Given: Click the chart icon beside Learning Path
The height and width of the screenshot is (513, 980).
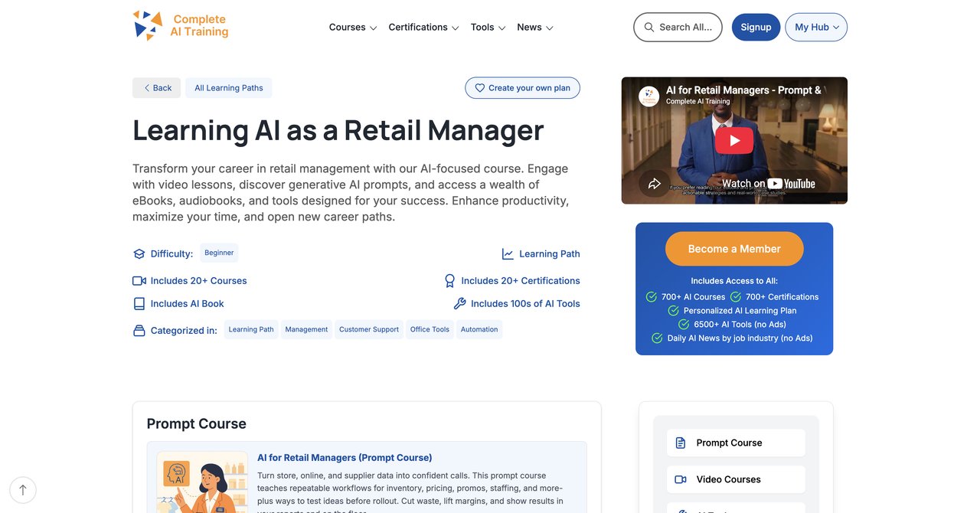Looking at the screenshot, I should (508, 254).
